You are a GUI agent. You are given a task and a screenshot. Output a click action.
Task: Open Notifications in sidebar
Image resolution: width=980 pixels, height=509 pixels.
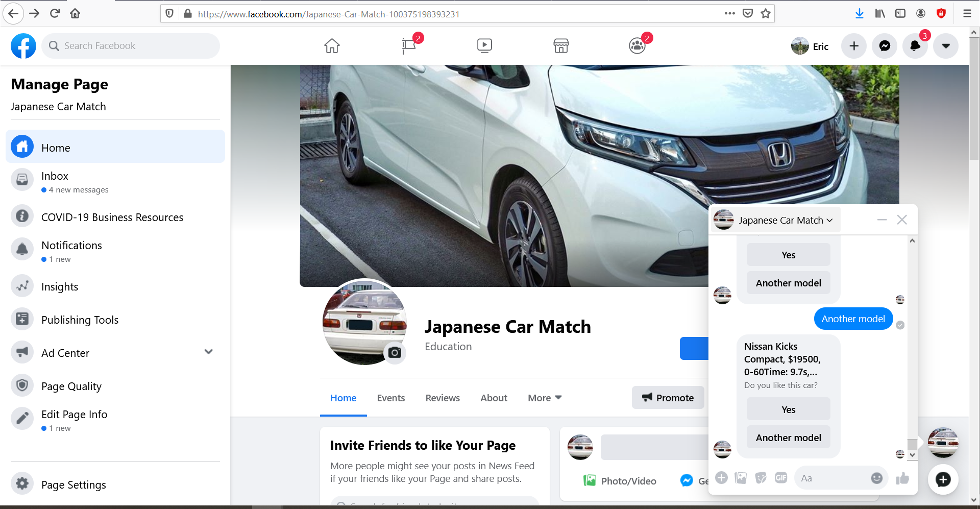point(115,251)
